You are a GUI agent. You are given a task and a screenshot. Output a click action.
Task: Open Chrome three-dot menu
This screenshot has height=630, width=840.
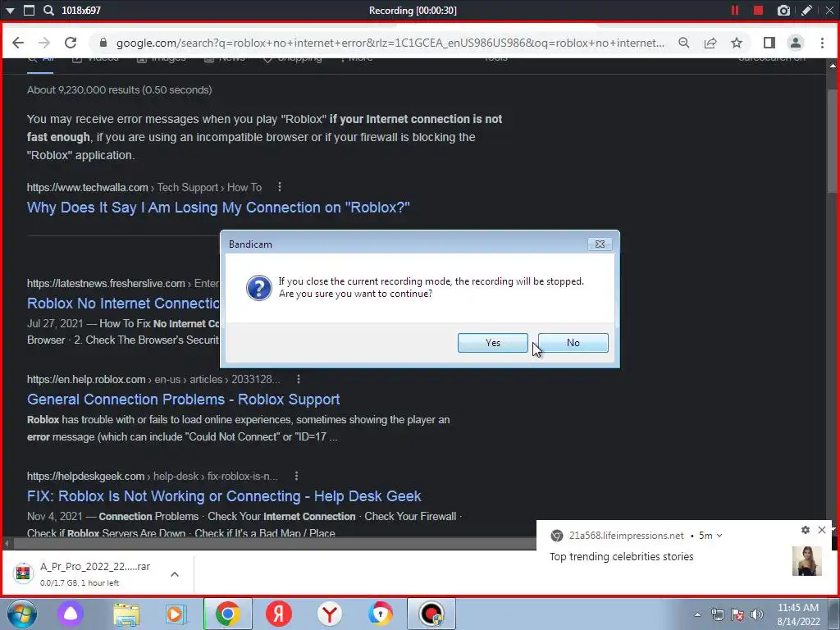click(x=822, y=43)
